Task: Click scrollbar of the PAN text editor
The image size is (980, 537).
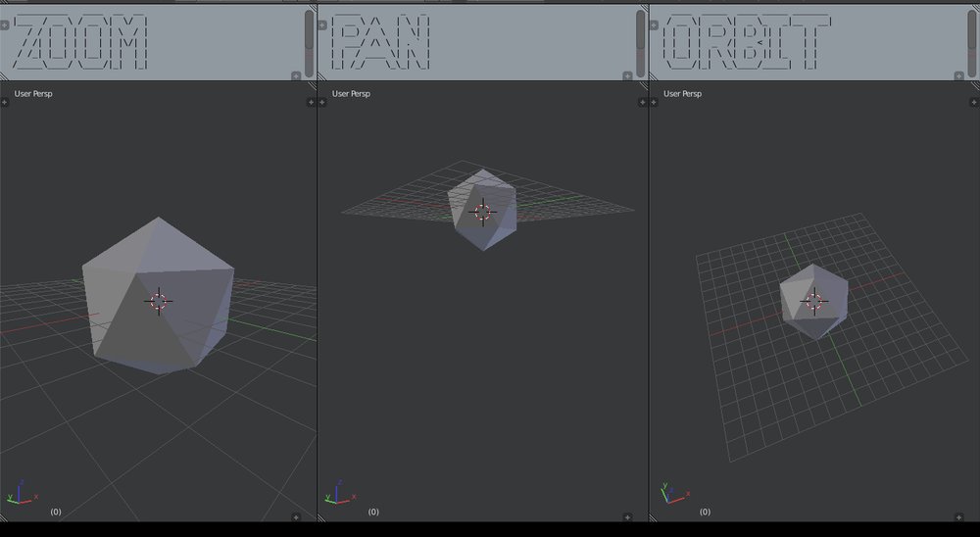Action: point(641,43)
